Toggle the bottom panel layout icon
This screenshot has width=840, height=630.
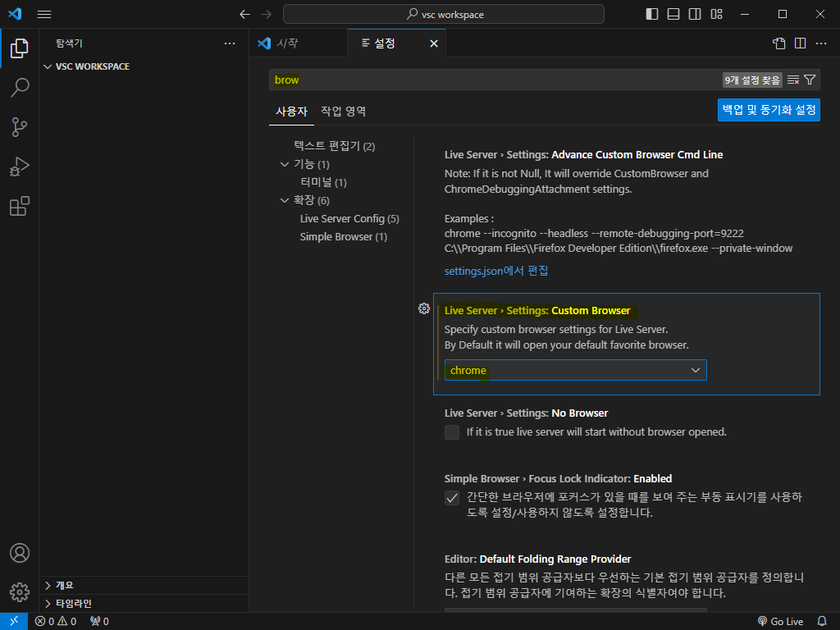pos(673,15)
